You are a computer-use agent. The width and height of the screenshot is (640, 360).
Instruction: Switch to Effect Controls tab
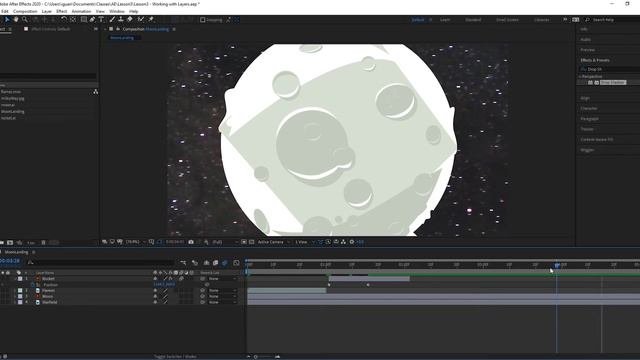[51, 29]
